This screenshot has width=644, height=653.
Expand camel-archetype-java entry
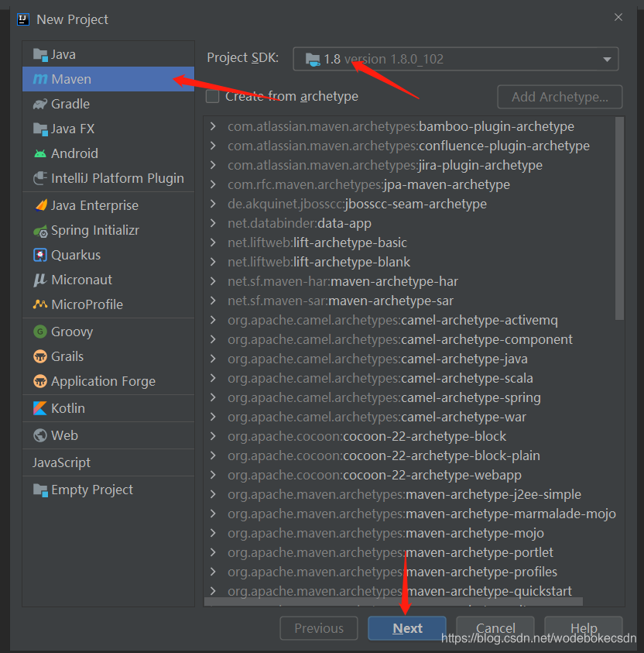(213, 359)
